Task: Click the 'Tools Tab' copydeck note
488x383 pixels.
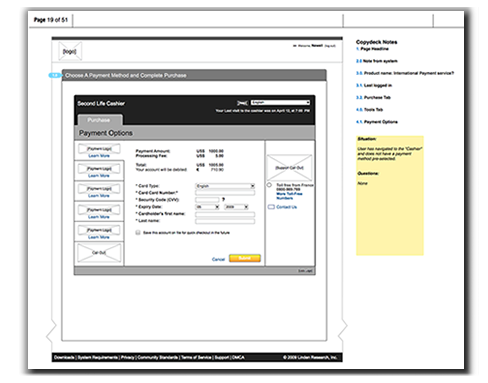Action: click(373, 109)
